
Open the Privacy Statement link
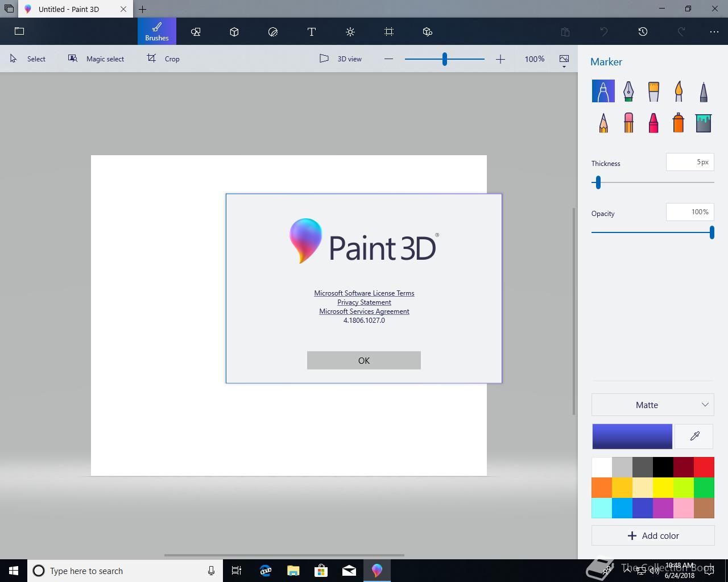click(x=364, y=302)
